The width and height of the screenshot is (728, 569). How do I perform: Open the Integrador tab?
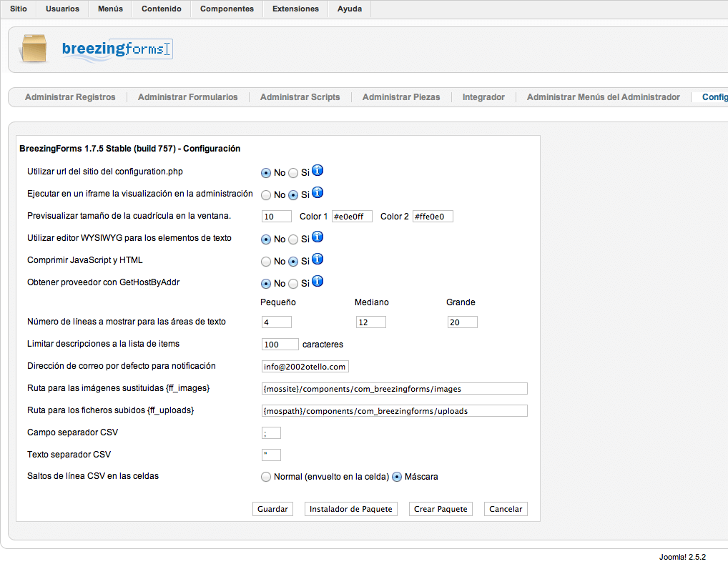click(483, 97)
